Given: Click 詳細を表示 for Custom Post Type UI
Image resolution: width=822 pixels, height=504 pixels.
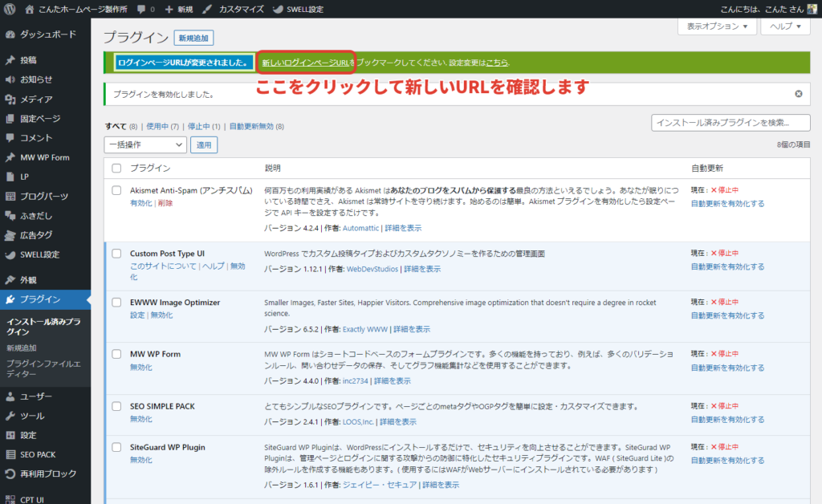Looking at the screenshot, I should tap(422, 269).
